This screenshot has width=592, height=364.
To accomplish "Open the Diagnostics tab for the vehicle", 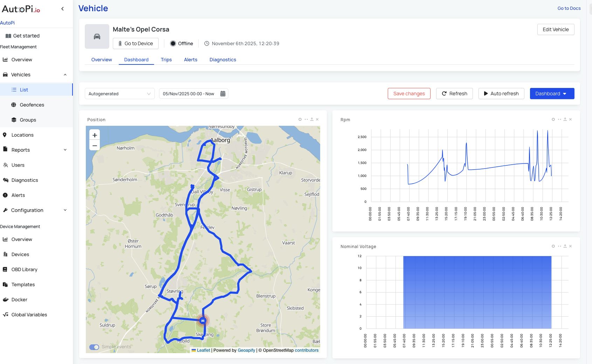I will click(223, 60).
